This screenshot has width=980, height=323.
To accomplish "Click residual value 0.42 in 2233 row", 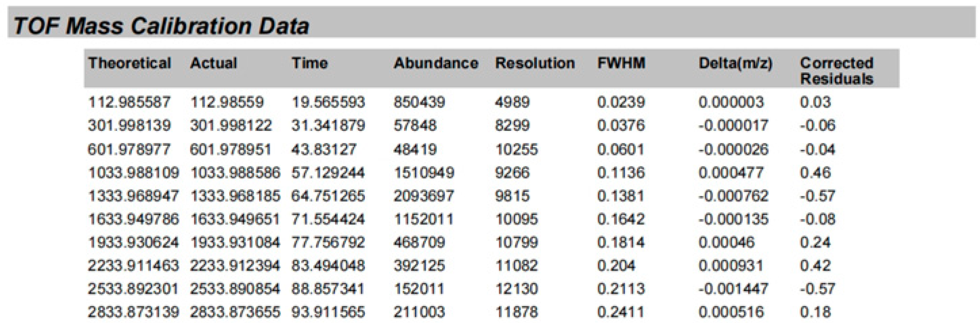I will point(815,266).
